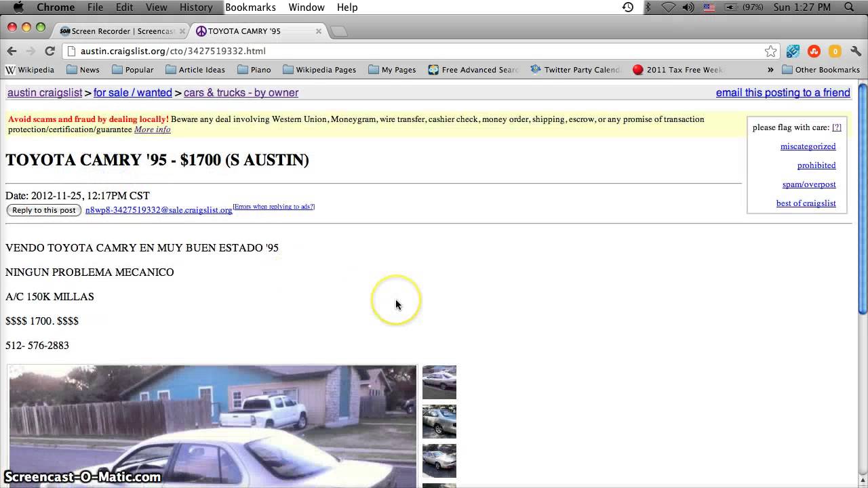This screenshot has height=488, width=868.
Task: Click the blue-green extension icon beside star
Action: [x=793, y=51]
